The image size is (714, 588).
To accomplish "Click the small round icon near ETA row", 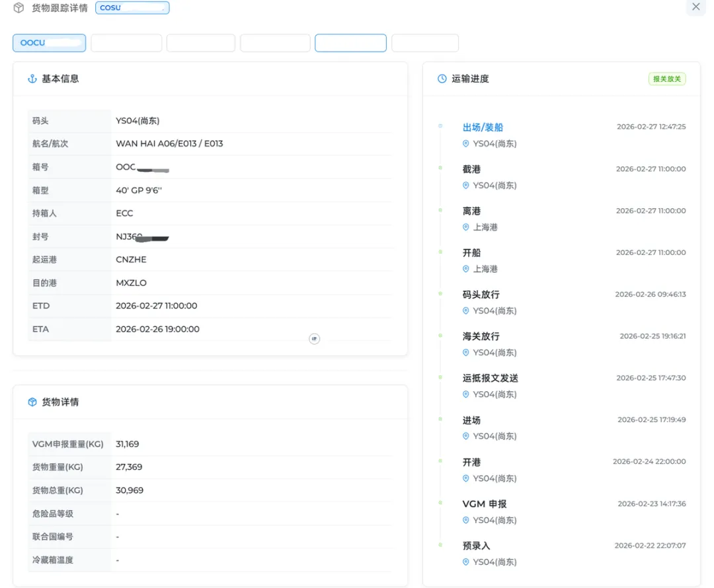I will pyautogui.click(x=314, y=339).
